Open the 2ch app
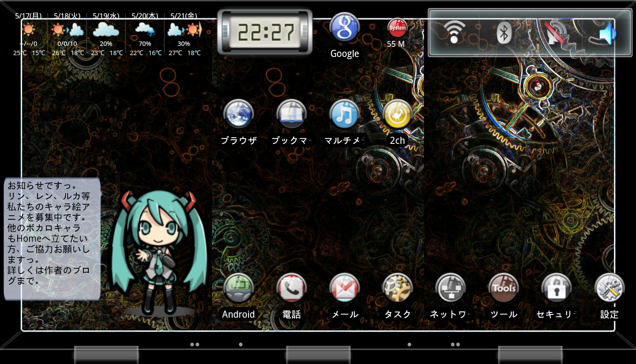The height and width of the screenshot is (364, 636). pos(397,114)
